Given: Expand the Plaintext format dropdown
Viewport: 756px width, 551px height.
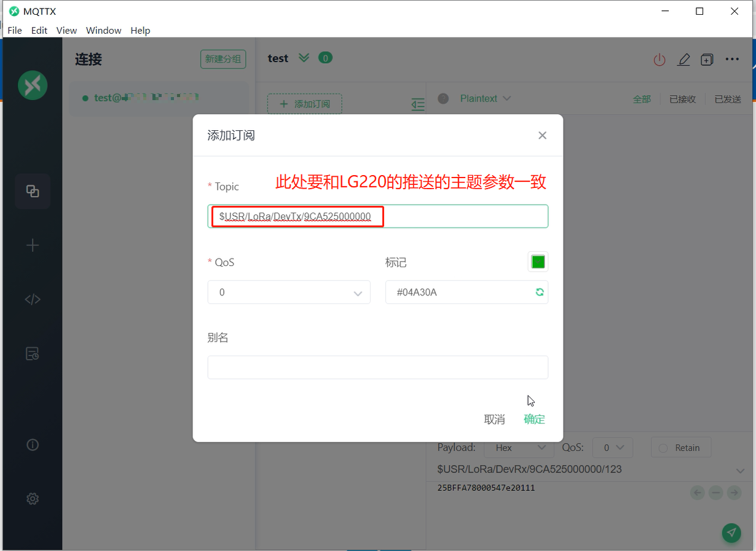Looking at the screenshot, I should tap(486, 98).
